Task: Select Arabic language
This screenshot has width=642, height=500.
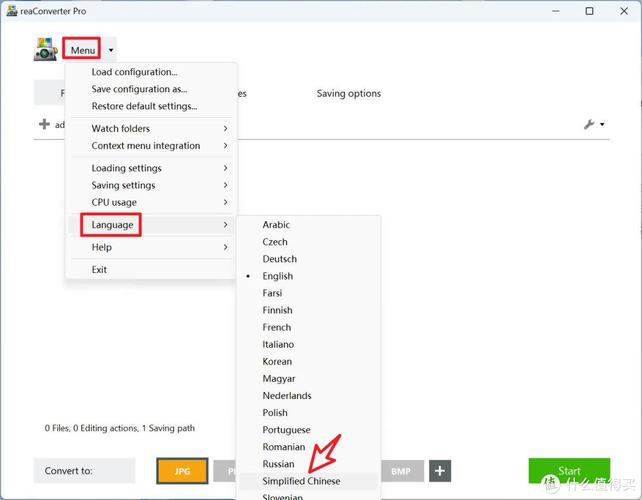Action: point(308,225)
